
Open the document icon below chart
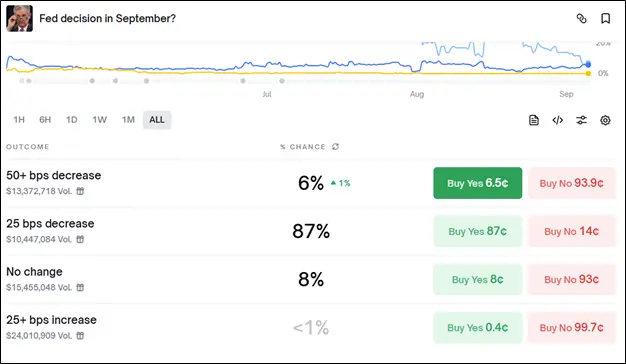(534, 120)
